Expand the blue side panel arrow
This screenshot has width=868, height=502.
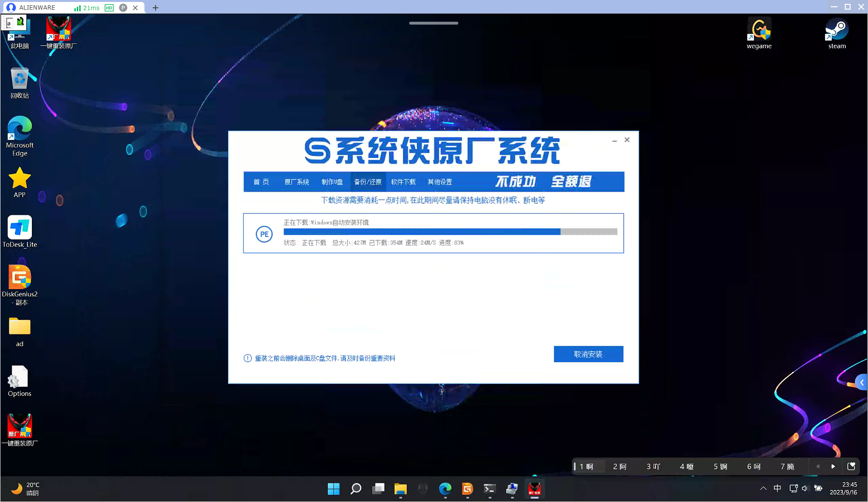pos(861,382)
